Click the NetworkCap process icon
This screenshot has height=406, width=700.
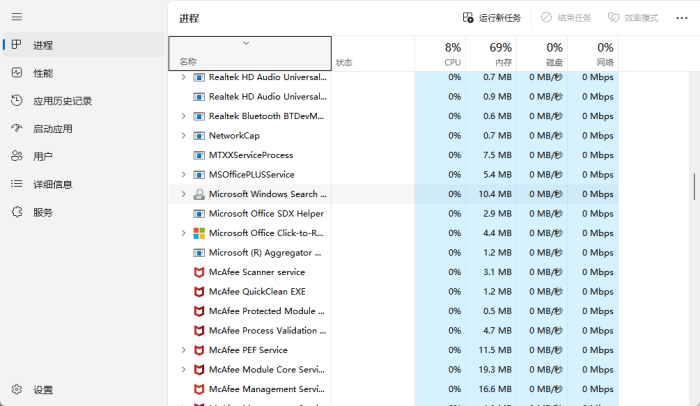199,135
